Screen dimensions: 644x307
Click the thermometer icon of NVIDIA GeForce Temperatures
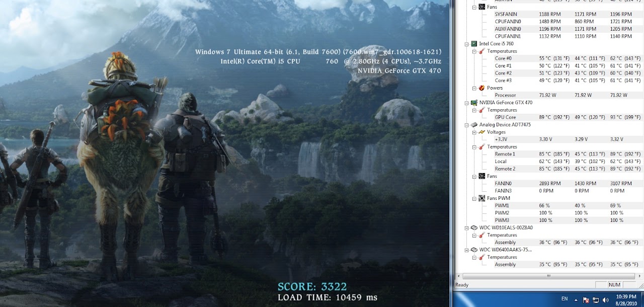[x=482, y=110]
